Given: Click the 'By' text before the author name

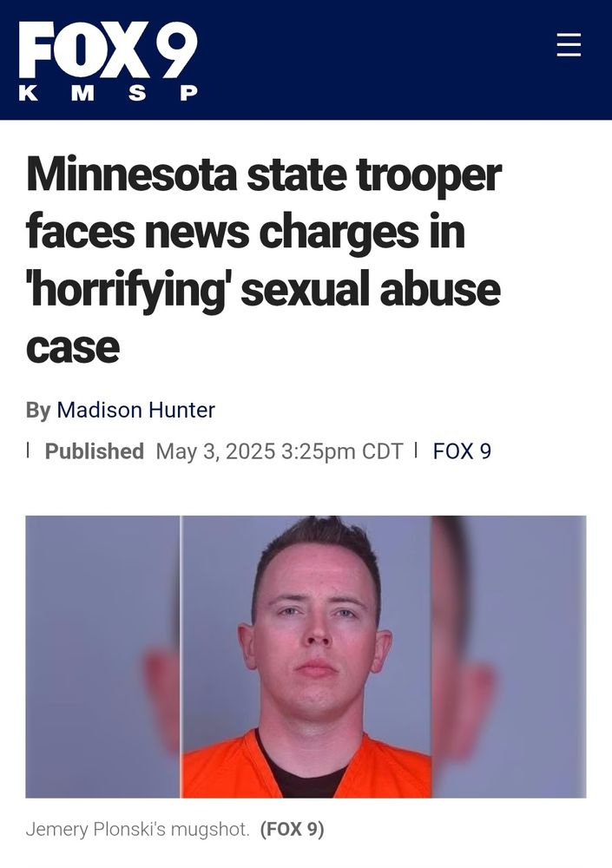Looking at the screenshot, I should pyautogui.click(x=38, y=411).
